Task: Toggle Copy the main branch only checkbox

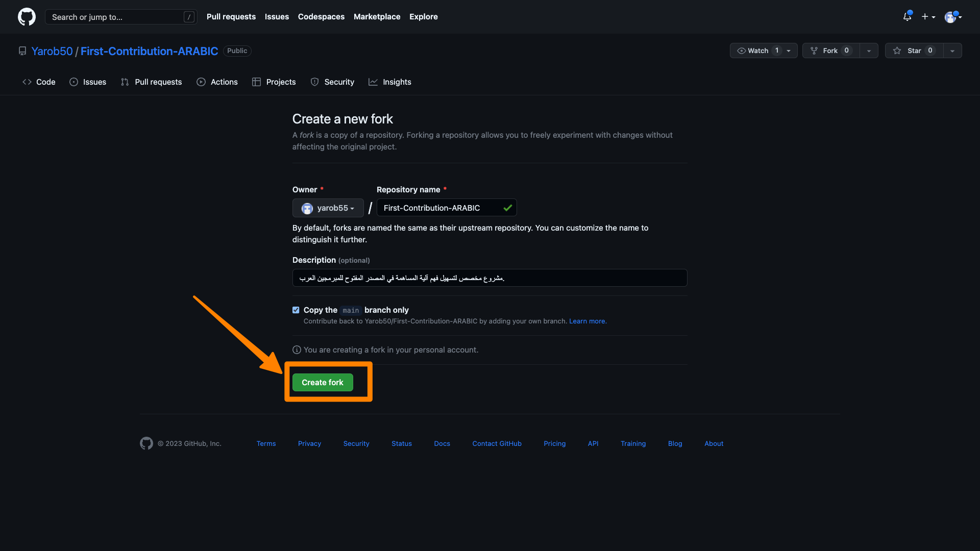Action: click(296, 310)
